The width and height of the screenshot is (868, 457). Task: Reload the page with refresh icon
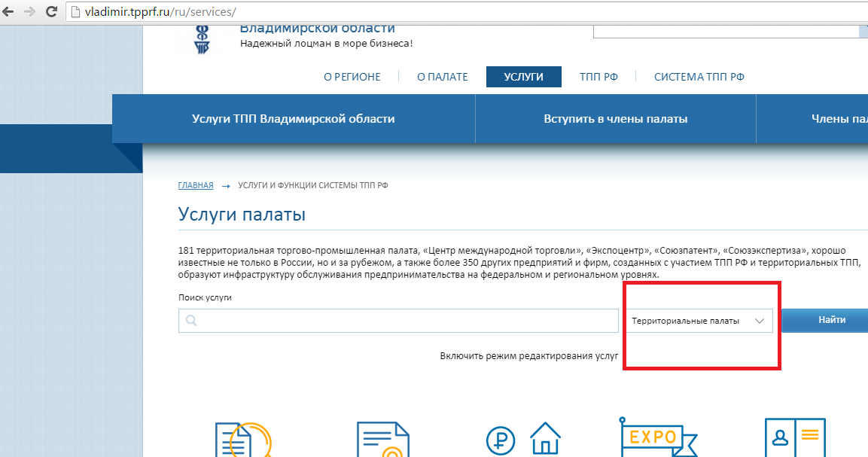pyautogui.click(x=51, y=11)
